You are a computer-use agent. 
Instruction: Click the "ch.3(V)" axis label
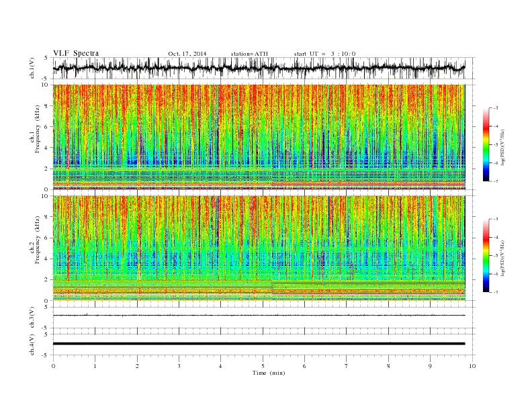coord(32,318)
